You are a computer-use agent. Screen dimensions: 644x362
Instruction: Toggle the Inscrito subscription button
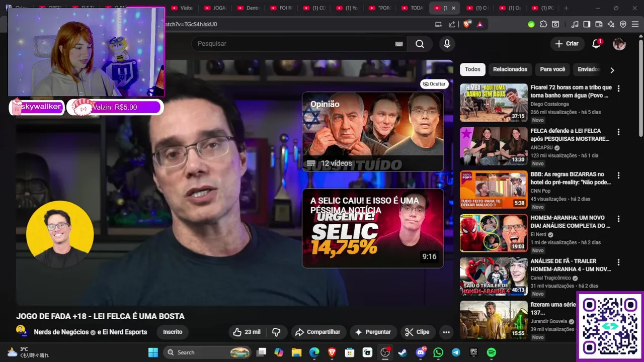(x=173, y=332)
